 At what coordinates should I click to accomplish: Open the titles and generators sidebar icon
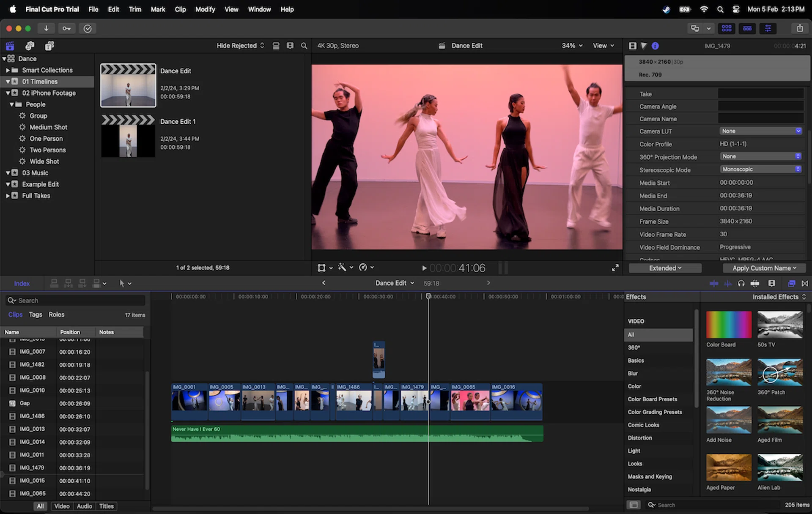pos(49,46)
